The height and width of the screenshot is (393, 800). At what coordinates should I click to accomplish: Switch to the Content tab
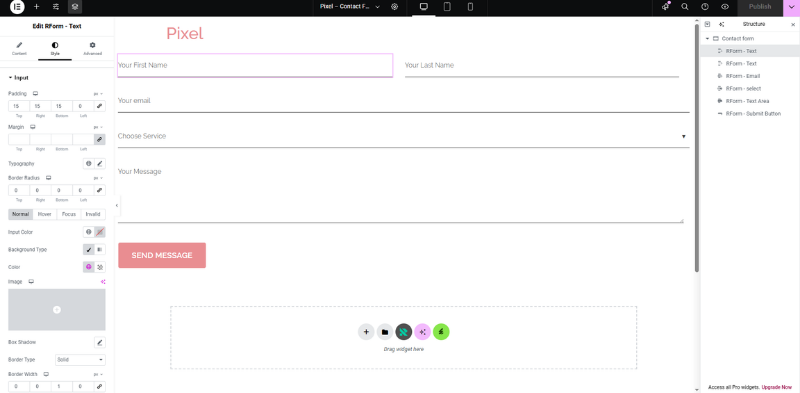pyautogui.click(x=19, y=48)
